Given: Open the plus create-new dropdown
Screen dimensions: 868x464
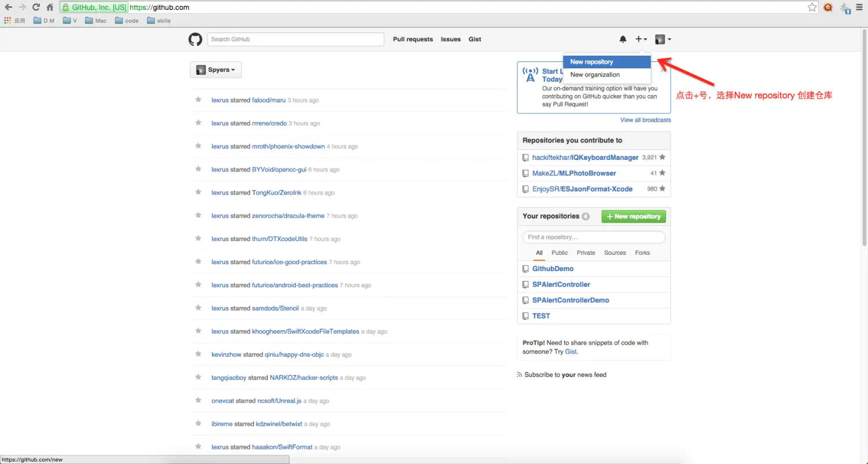Looking at the screenshot, I should pyautogui.click(x=641, y=39).
